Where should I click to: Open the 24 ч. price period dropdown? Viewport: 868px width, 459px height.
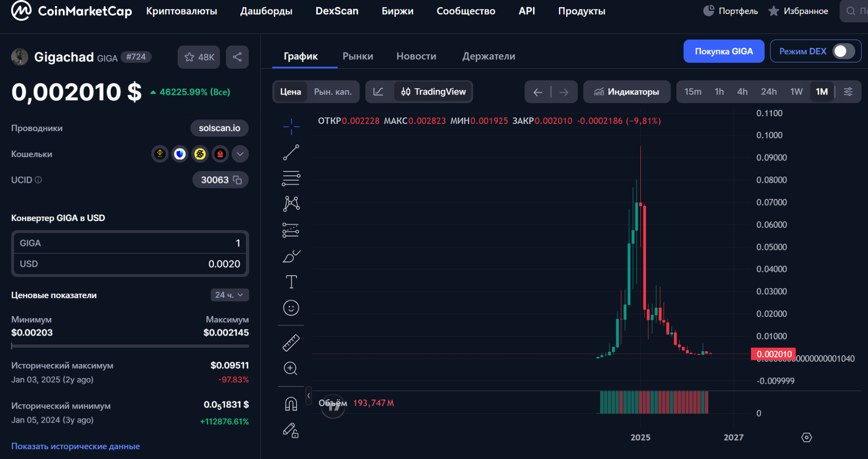click(229, 295)
